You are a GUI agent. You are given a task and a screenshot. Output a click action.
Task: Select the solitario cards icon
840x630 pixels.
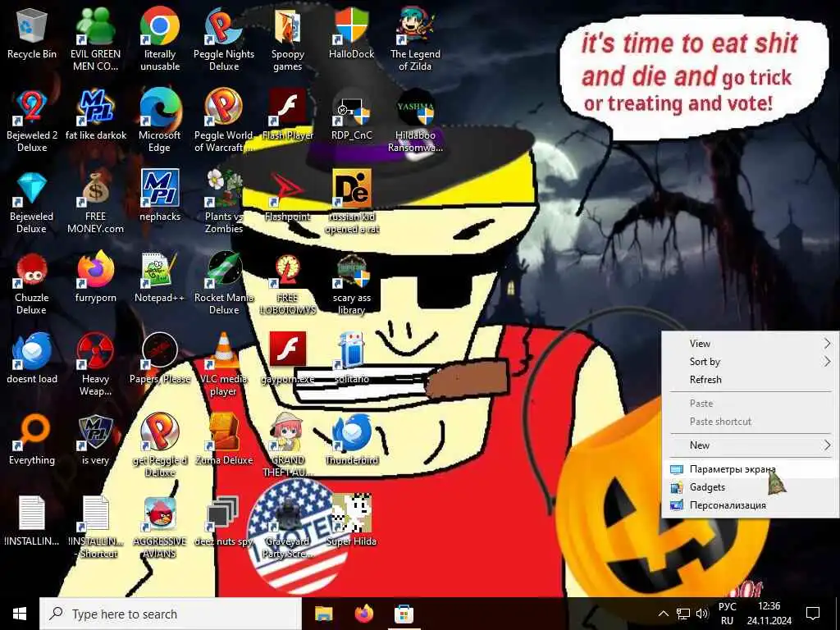tap(351, 352)
